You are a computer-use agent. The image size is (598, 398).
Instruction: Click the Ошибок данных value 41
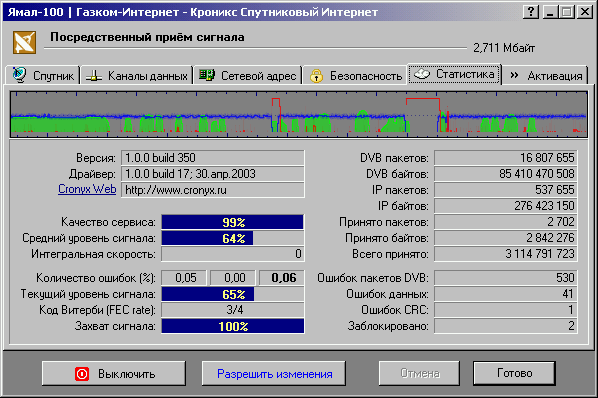[x=506, y=294]
